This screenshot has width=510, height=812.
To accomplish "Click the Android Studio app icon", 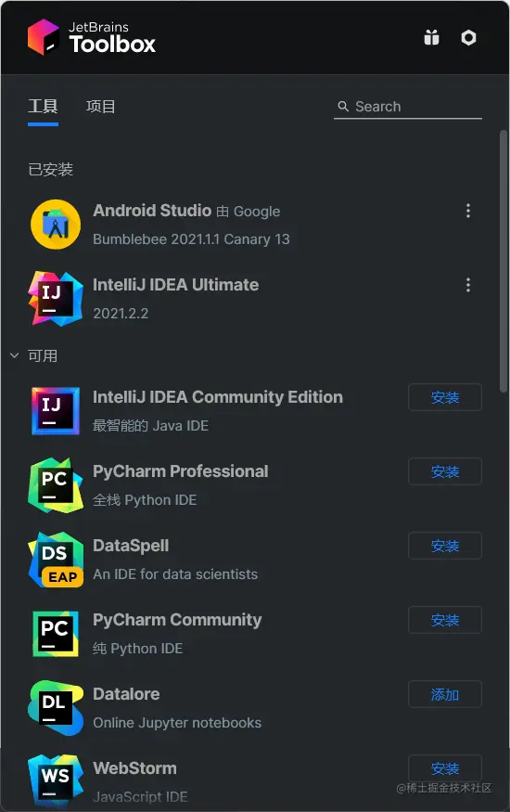I will (56, 225).
